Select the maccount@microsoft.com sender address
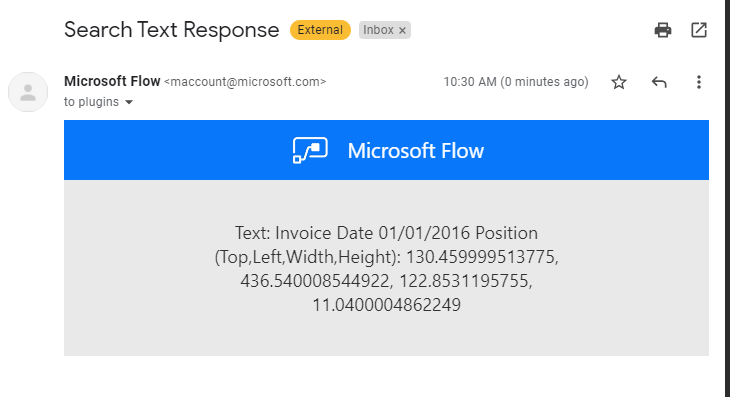The width and height of the screenshot is (730, 397). pyautogui.click(x=245, y=82)
